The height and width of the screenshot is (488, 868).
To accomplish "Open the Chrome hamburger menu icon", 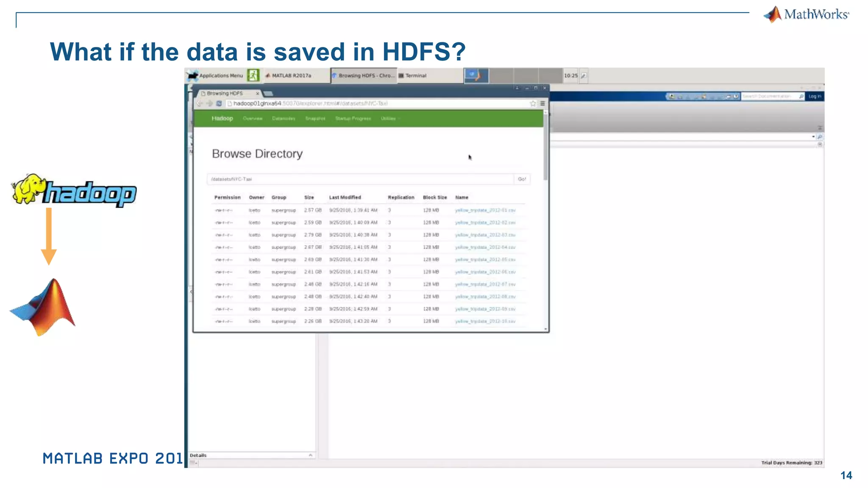I will coord(542,103).
